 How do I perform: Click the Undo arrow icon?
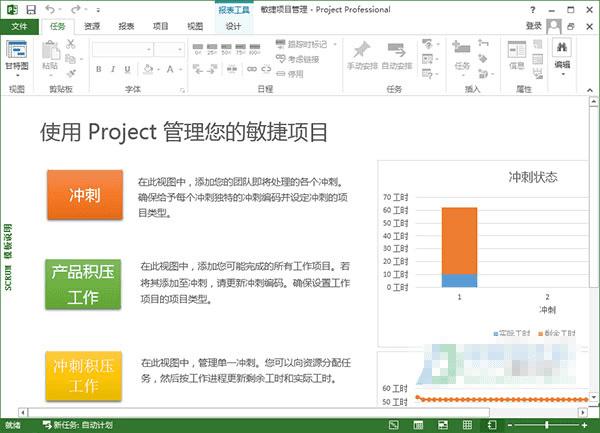click(50, 9)
